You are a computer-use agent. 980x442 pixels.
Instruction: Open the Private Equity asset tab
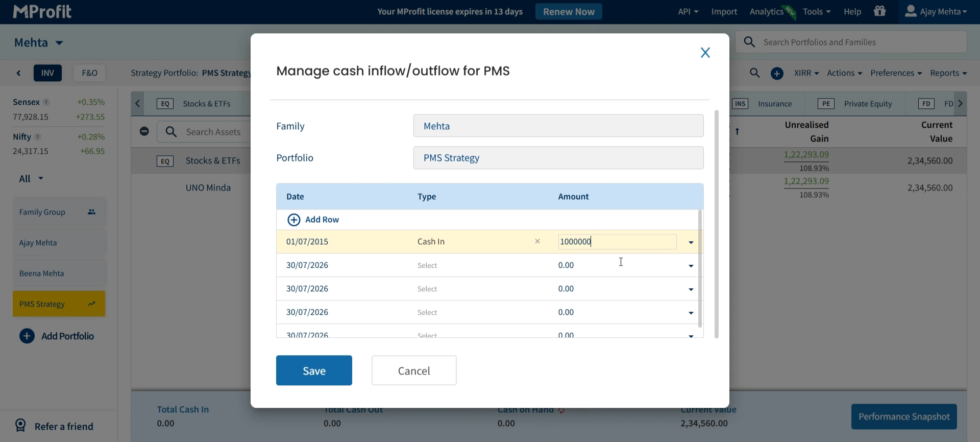pos(855,104)
